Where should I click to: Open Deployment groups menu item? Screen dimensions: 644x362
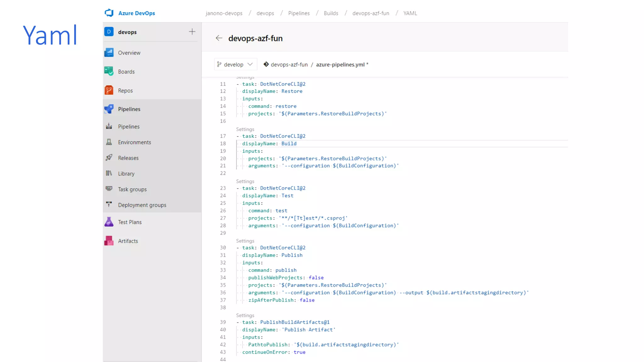142,205
